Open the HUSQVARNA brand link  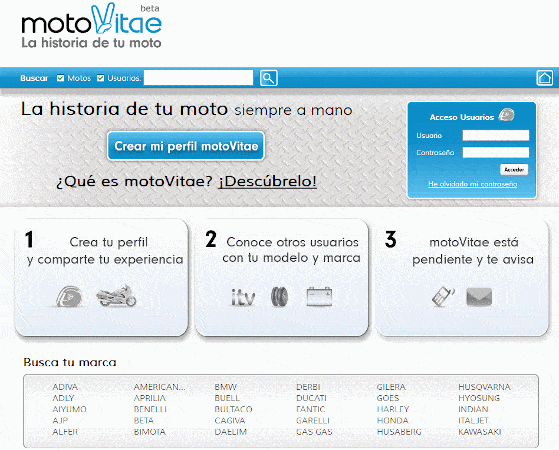484,387
